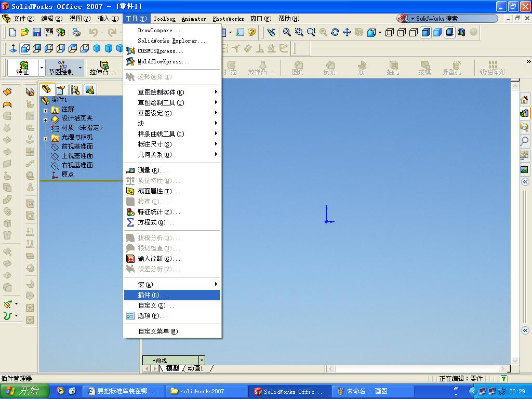Image resolution: width=532 pixels, height=399 pixels.
Task: Click into SolidWorks 搜索 search field
Action: (455, 19)
